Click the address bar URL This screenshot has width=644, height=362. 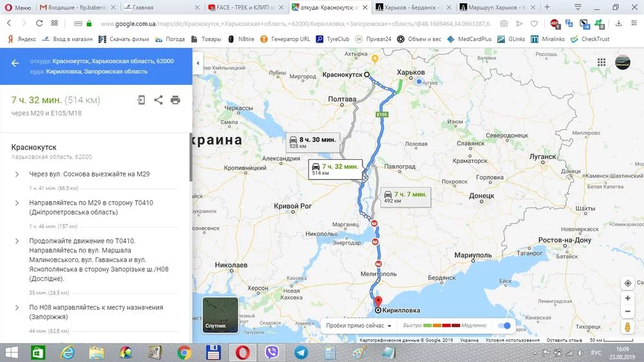point(296,24)
